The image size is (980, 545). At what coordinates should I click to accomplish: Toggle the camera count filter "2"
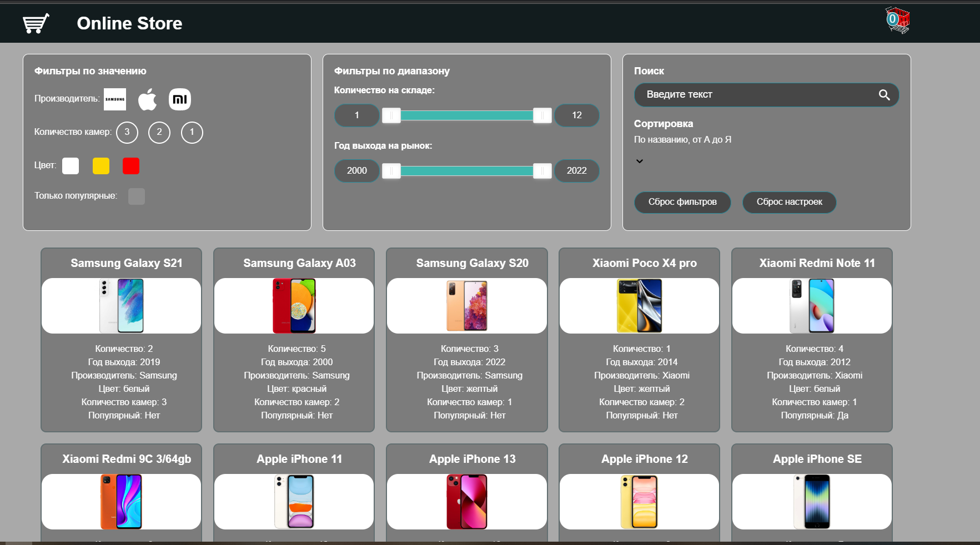pos(159,132)
